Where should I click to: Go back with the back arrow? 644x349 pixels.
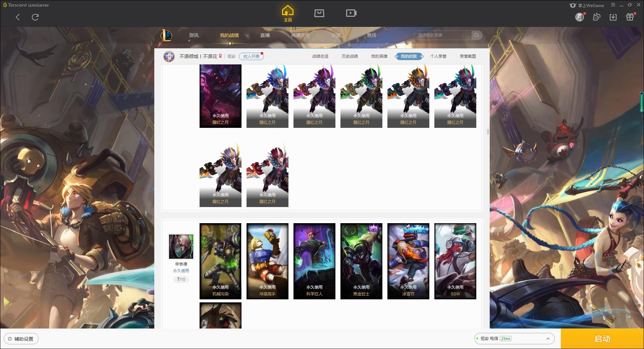coord(18,17)
